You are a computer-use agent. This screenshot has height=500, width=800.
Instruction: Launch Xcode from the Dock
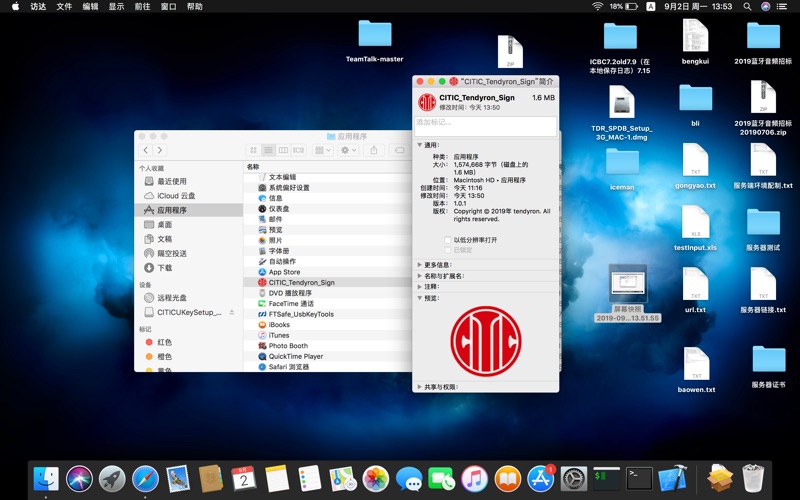673,478
